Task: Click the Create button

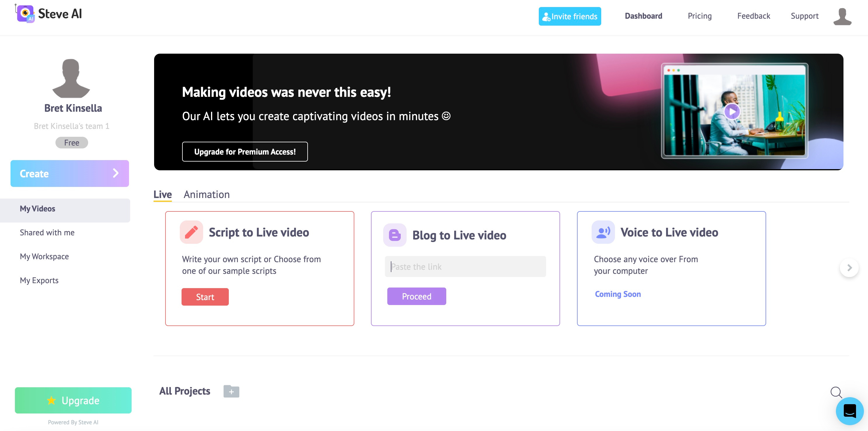Action: point(70,174)
